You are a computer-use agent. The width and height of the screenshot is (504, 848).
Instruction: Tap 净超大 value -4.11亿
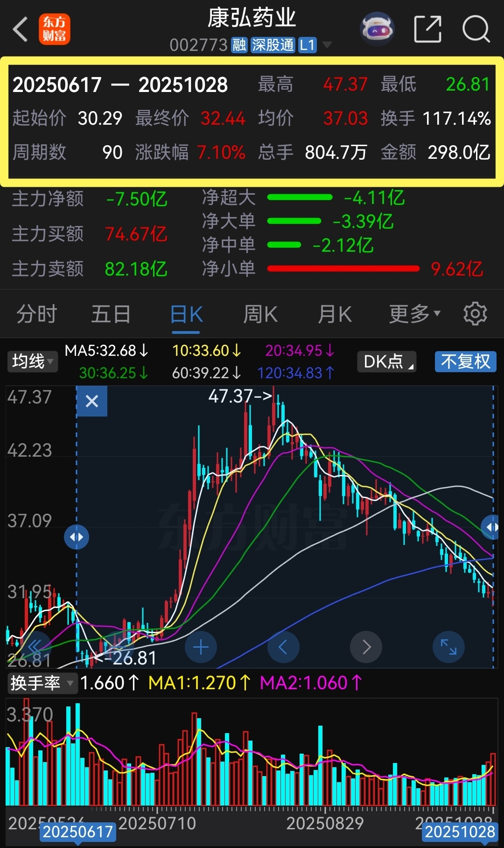374,198
